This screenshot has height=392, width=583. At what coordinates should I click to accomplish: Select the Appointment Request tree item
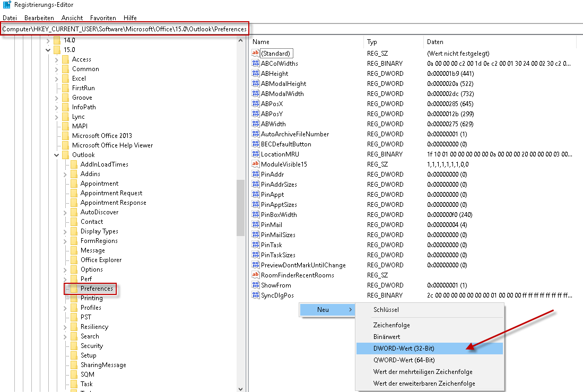[x=111, y=193]
